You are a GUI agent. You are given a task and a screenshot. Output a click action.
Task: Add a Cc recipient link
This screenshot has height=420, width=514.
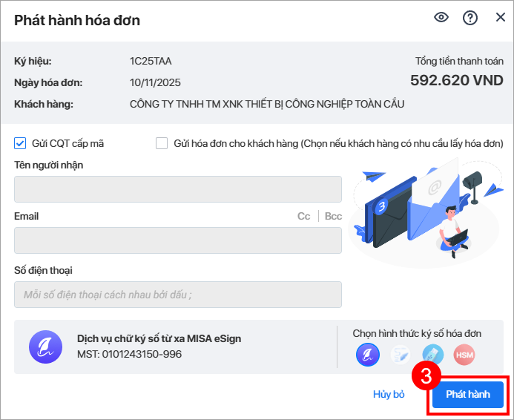tap(303, 216)
